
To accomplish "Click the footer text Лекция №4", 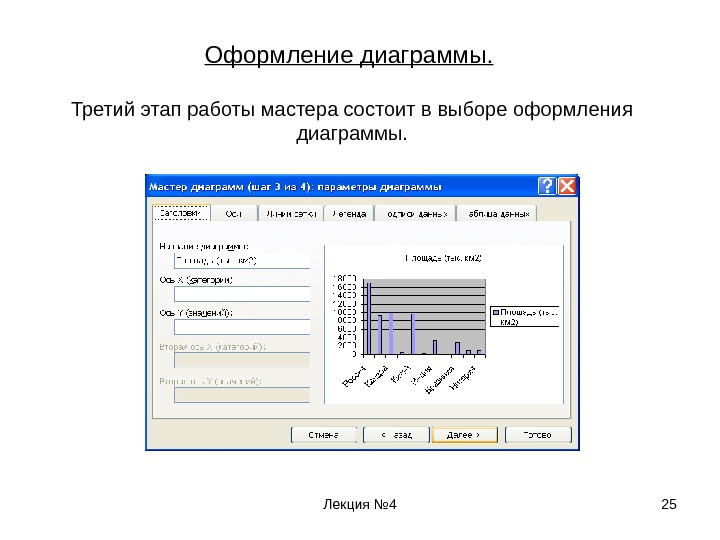I will click(360, 504).
